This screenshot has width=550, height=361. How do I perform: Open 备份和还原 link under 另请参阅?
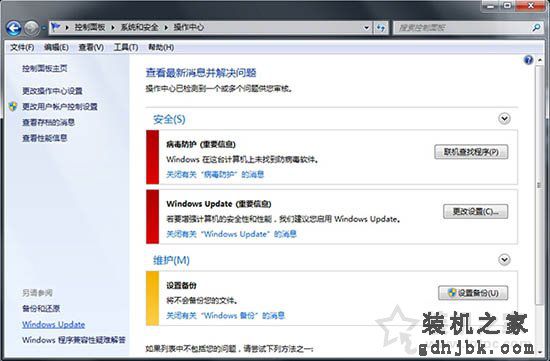pyautogui.click(x=41, y=308)
